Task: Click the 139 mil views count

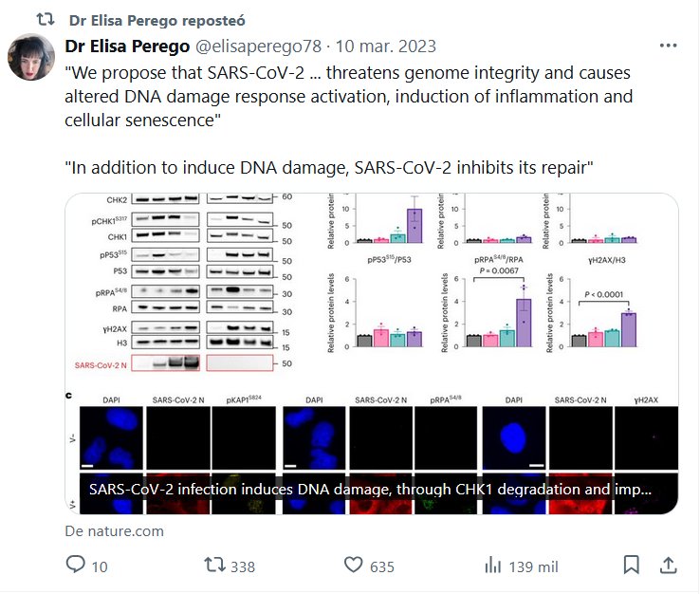Action: coord(534,566)
